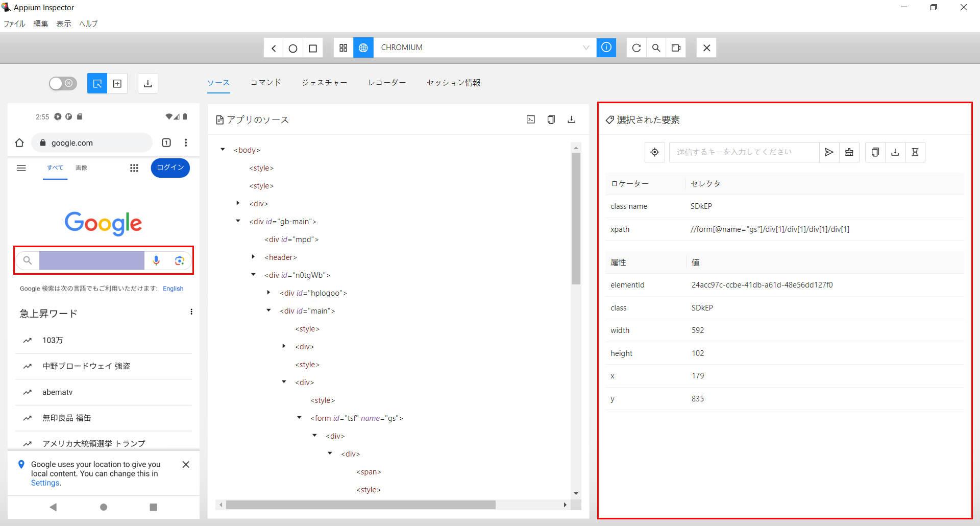The height and width of the screenshot is (526, 980).
Task: Switch to web hybrid mode globe icon
Action: 363,47
